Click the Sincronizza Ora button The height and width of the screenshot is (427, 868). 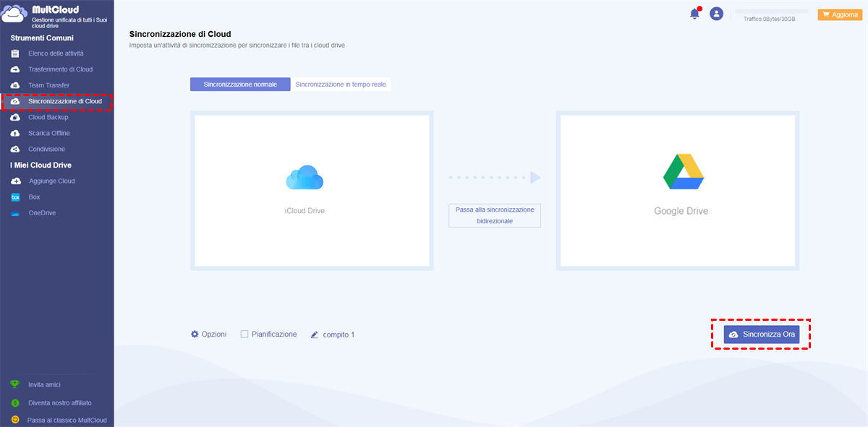point(762,335)
